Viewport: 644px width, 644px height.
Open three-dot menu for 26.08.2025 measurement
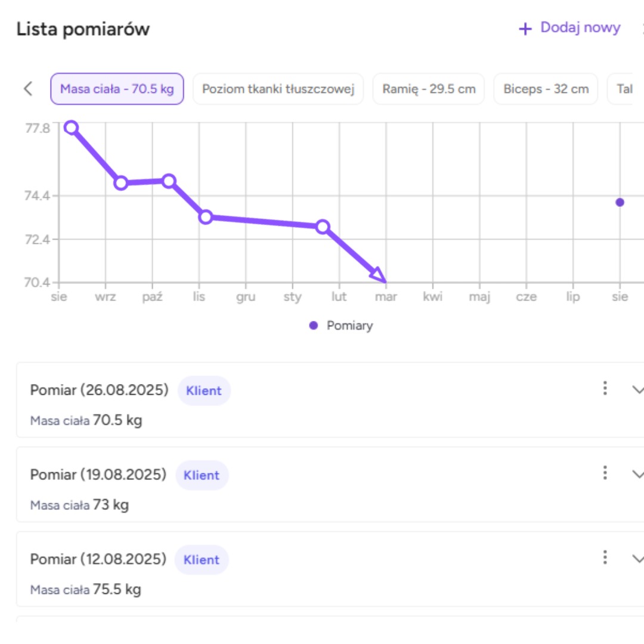(x=605, y=389)
